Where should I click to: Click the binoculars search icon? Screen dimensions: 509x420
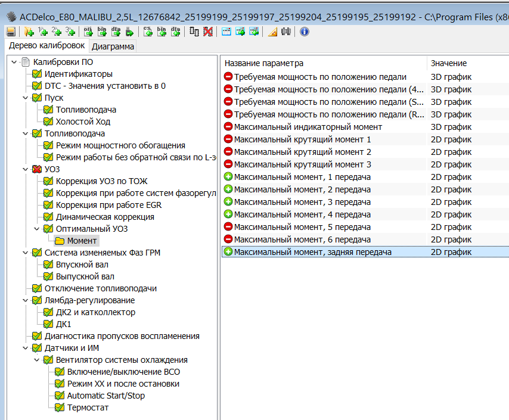click(x=286, y=32)
